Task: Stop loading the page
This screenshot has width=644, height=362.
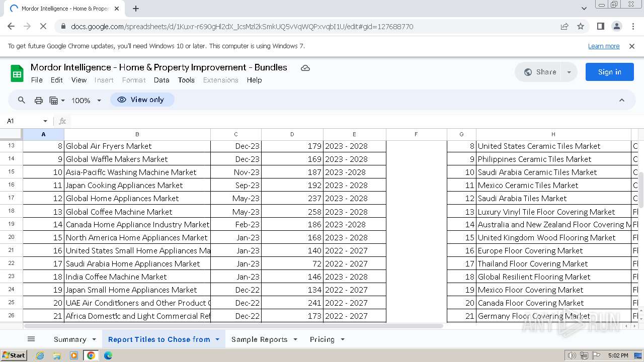Action: click(x=43, y=26)
